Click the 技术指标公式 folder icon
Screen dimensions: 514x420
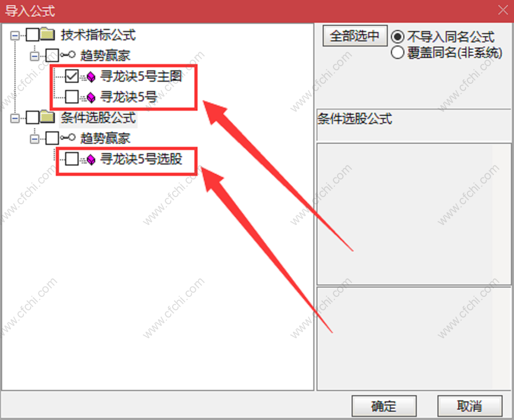coord(48,34)
